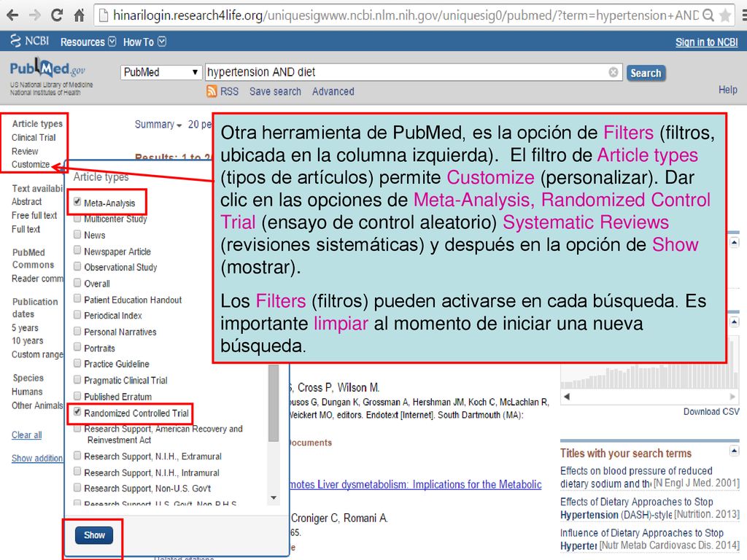747x560 pixels.
Task: Select the Clinical Trial article type filter
Action: tap(34, 138)
